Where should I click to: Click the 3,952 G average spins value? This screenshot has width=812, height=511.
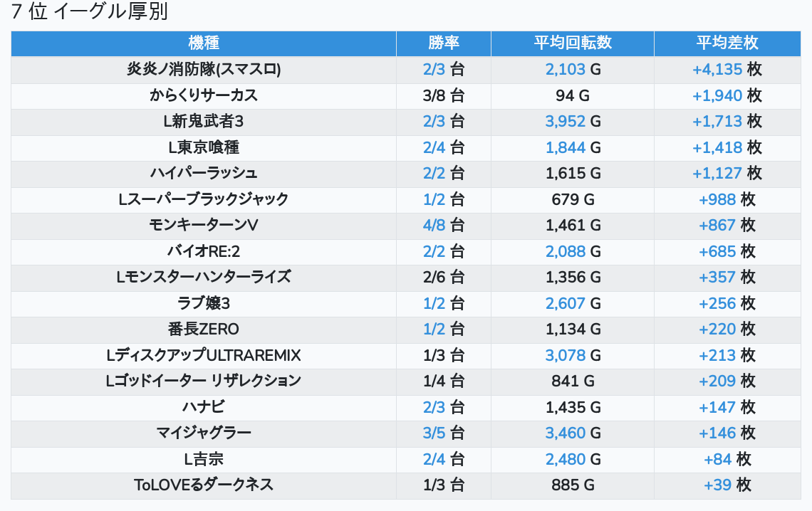click(x=573, y=121)
